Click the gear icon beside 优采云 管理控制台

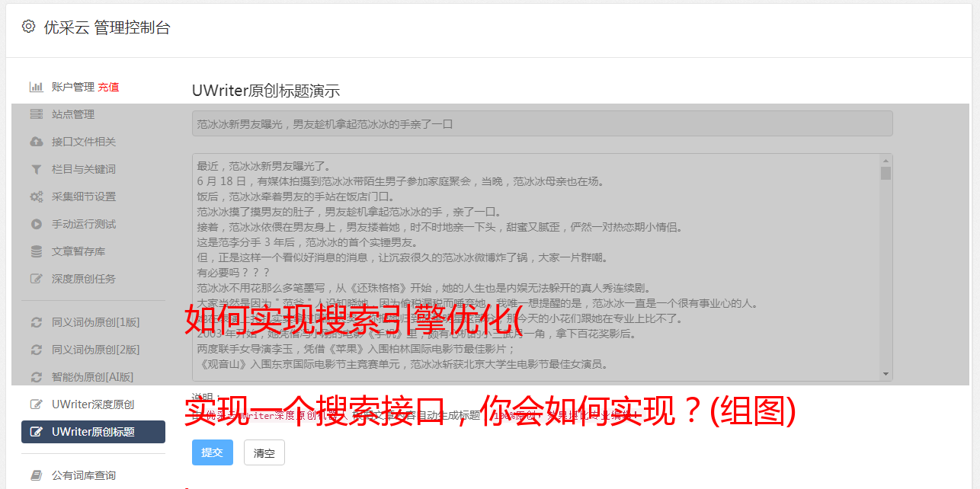click(28, 27)
